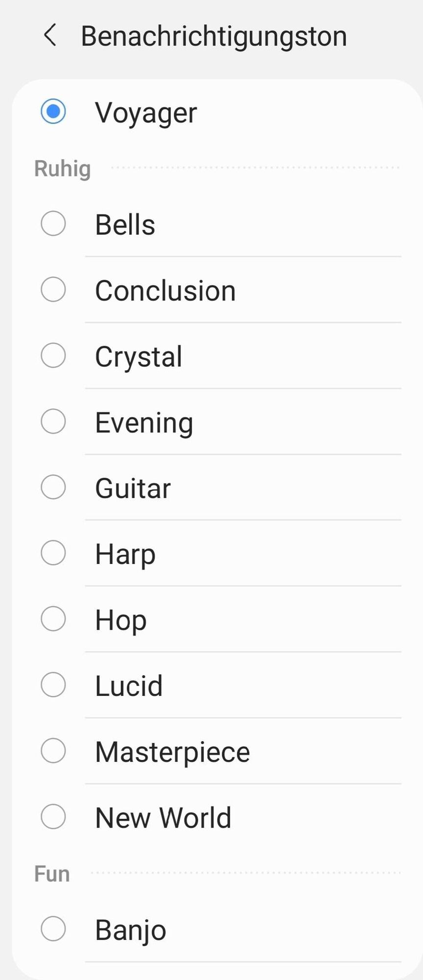Viewport: 423px width, 980px height.
Task: Choose the Bells notification sound
Action: (53, 224)
